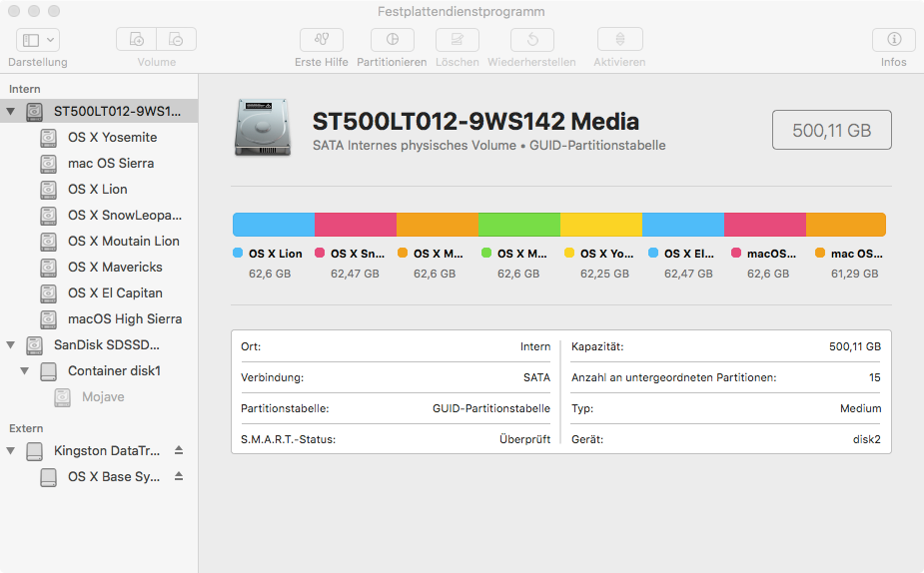Click the Überprüft S.M.A.R.T. status value
Screen dimensions: 924x573
524,439
